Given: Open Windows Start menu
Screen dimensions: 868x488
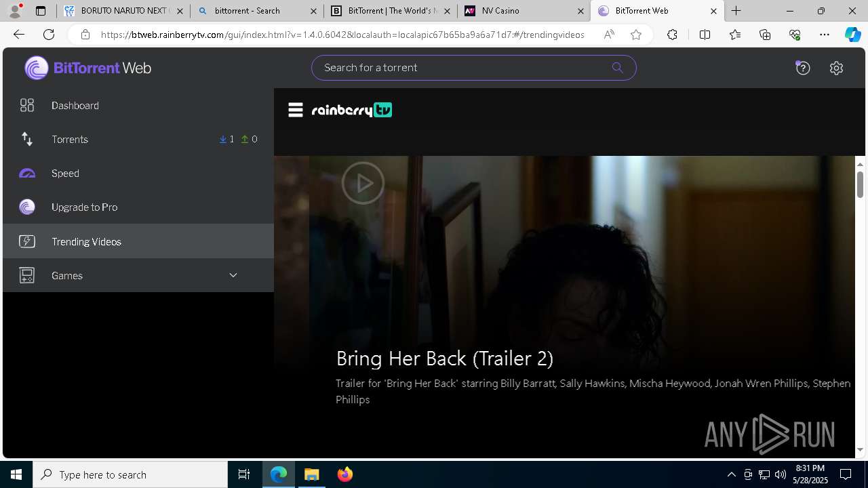Looking at the screenshot, I should 16,474.
